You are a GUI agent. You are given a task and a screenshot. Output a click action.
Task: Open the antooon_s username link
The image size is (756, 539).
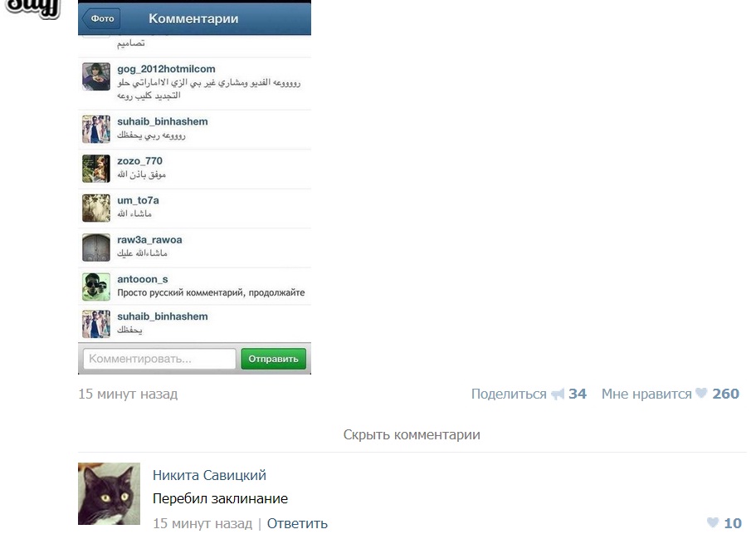click(x=143, y=279)
